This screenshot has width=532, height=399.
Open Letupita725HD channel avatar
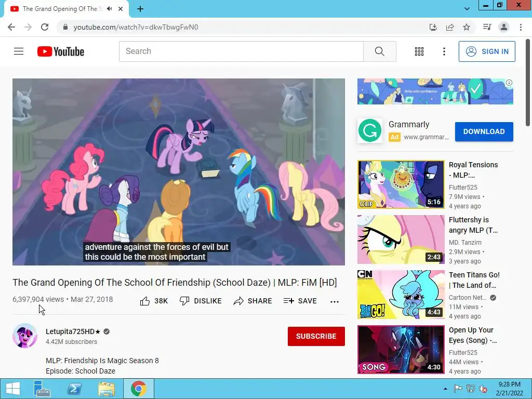25,336
